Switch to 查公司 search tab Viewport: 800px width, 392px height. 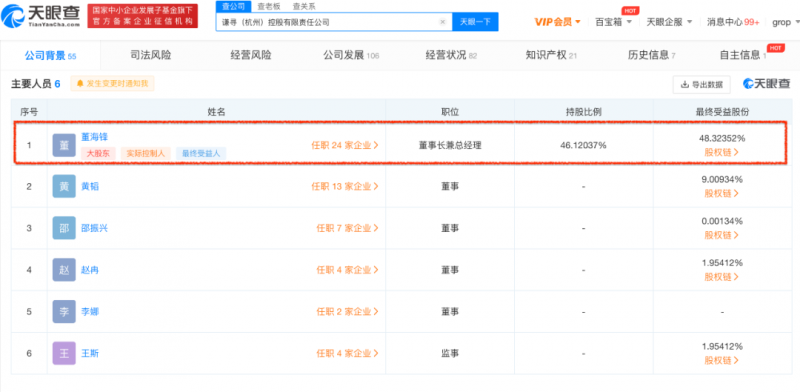[233, 7]
